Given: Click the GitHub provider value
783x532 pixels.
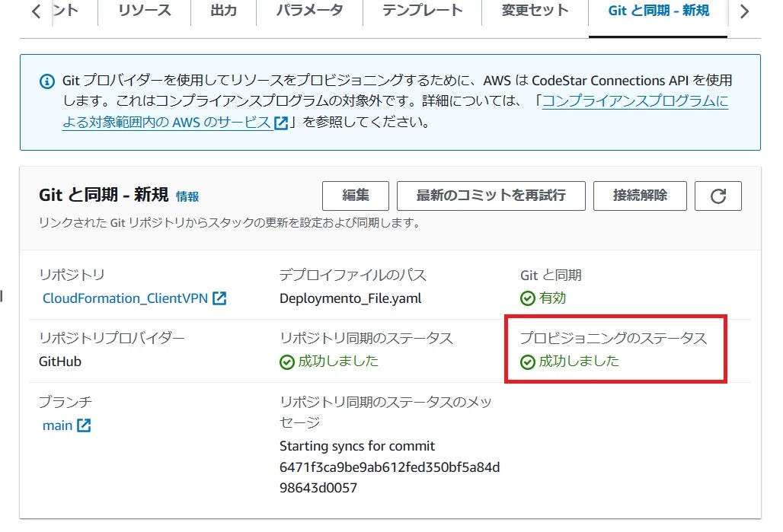Looking at the screenshot, I should tap(60, 362).
